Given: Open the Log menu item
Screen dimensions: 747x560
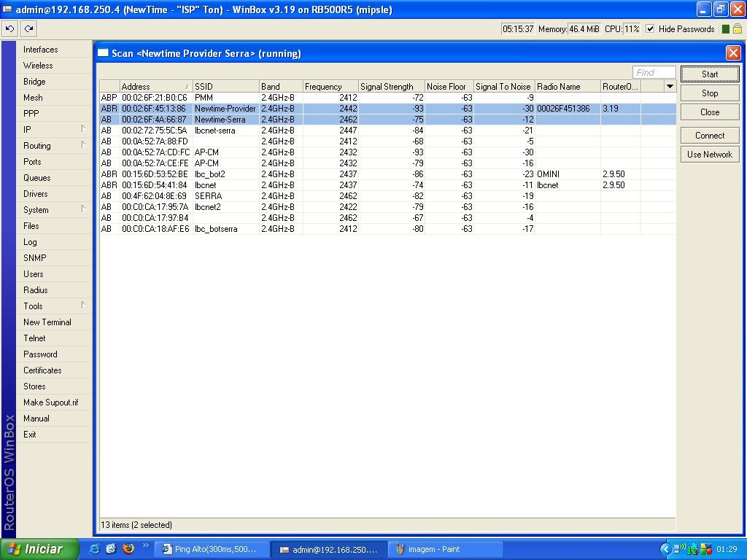Looking at the screenshot, I should [x=54, y=242].
